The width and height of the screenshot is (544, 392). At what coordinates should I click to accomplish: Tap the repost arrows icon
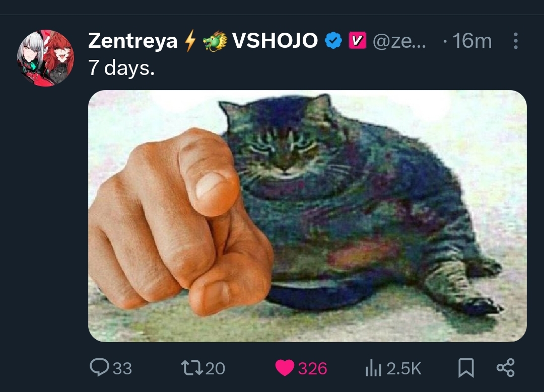pyautogui.click(x=192, y=368)
